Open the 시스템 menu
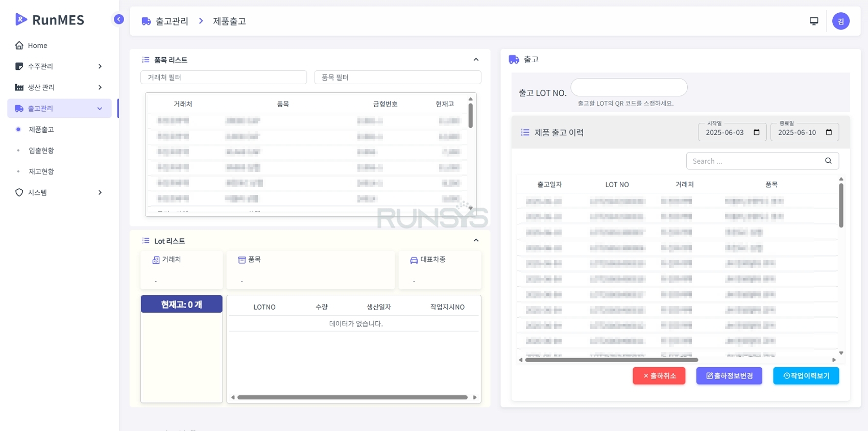This screenshot has width=868, height=431. click(59, 192)
